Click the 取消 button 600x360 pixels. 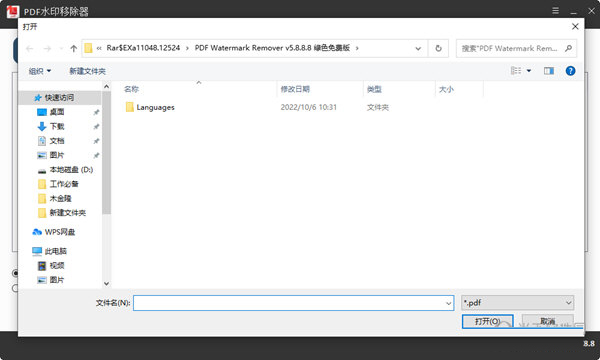point(548,321)
